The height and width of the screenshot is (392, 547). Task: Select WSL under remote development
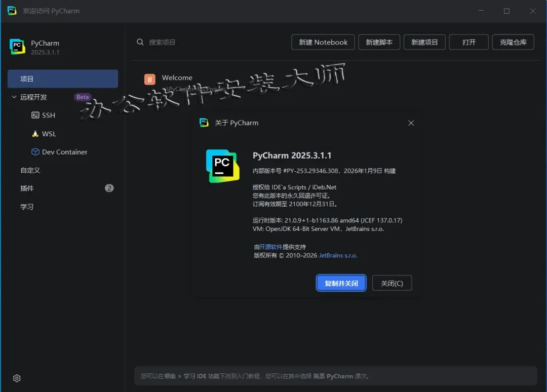[49, 134]
